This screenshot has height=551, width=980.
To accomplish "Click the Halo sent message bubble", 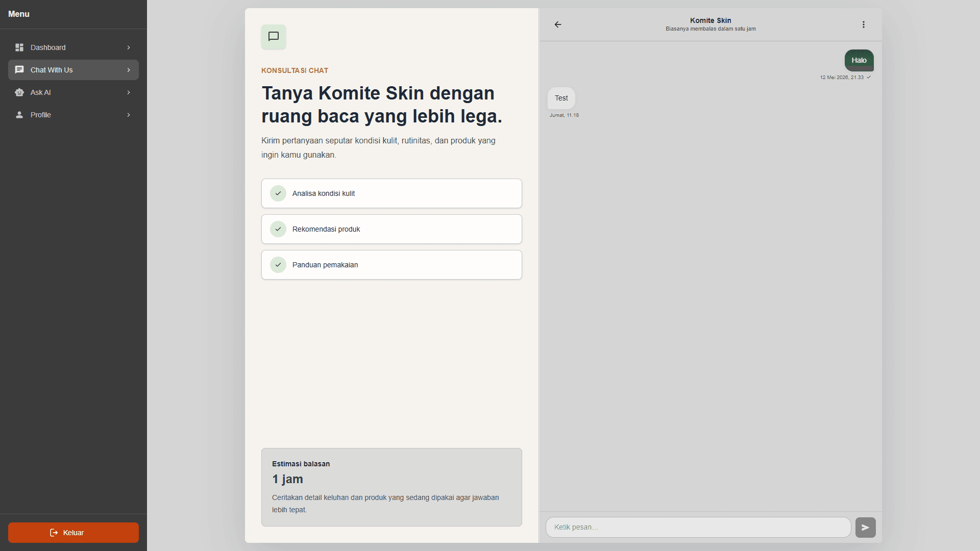I will coord(859,60).
